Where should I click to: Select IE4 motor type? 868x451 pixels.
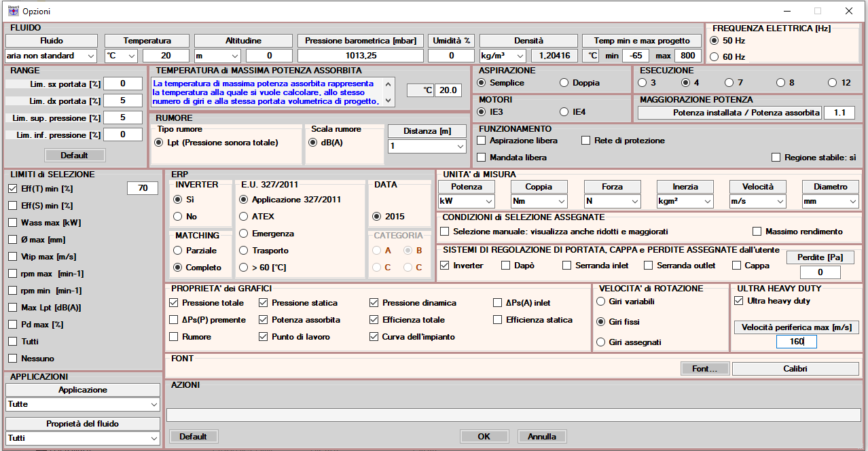(564, 110)
